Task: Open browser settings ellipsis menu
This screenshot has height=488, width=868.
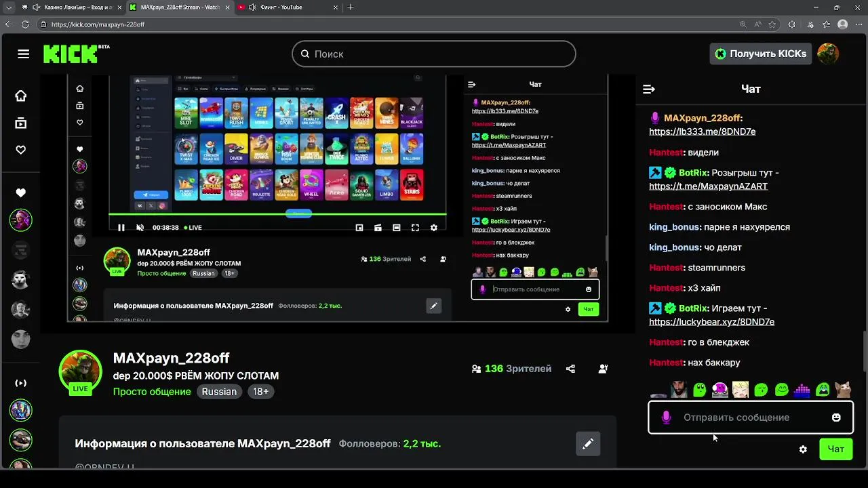Action: click(x=859, y=24)
